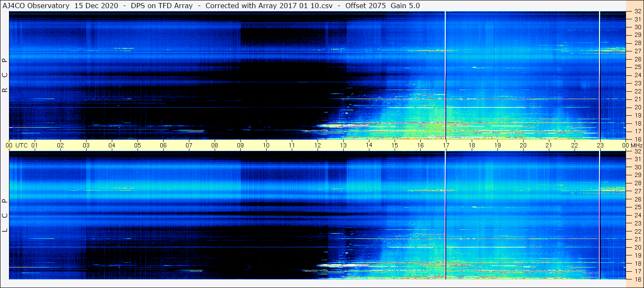Click the 06 hour time axis label

pyautogui.click(x=163, y=145)
